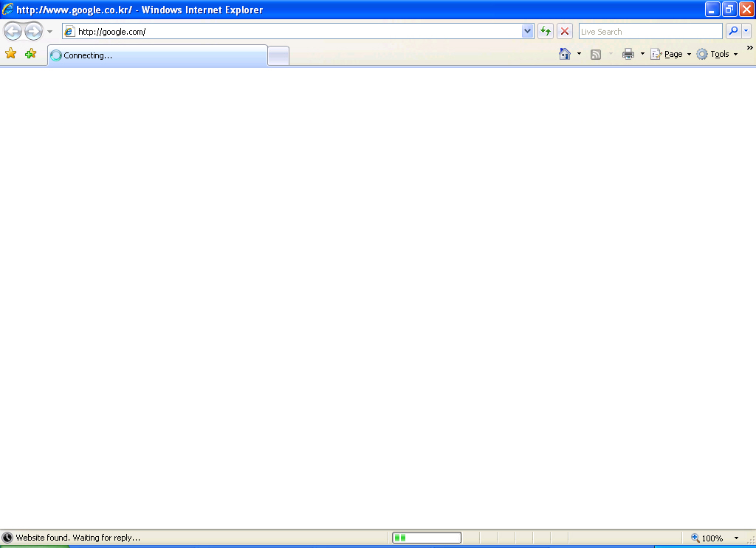Stop page loading with red X
The height and width of the screenshot is (548, 756).
pos(565,31)
